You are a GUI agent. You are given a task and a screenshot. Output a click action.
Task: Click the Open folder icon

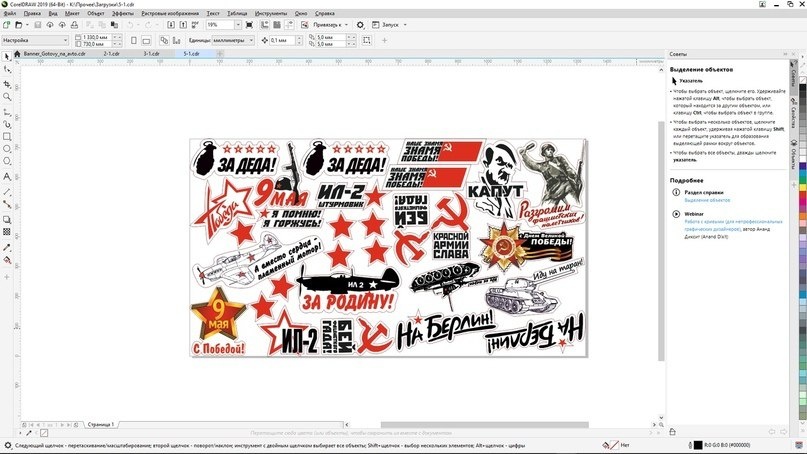[18, 25]
